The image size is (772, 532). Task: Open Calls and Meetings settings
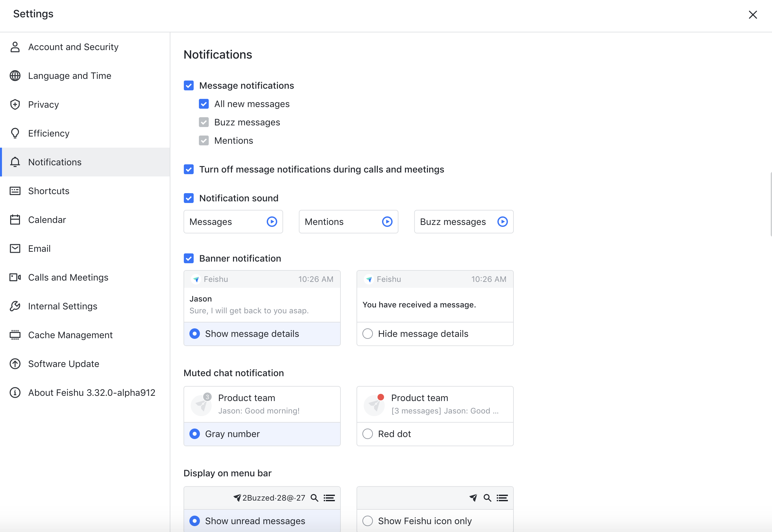click(85, 277)
